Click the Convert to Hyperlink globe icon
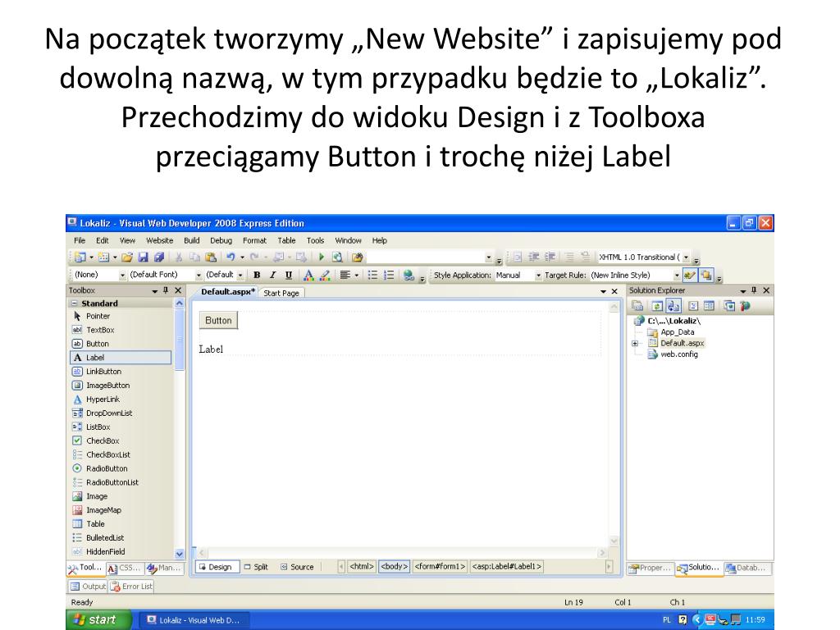The width and height of the screenshot is (840, 630). tap(409, 275)
